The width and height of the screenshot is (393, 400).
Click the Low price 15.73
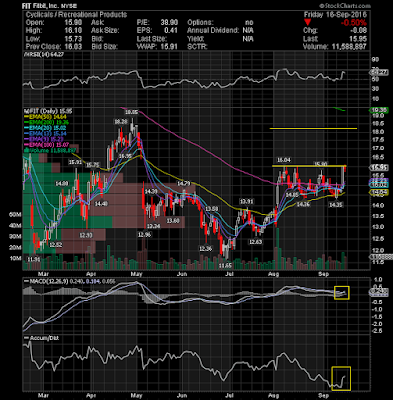[x=73, y=39]
